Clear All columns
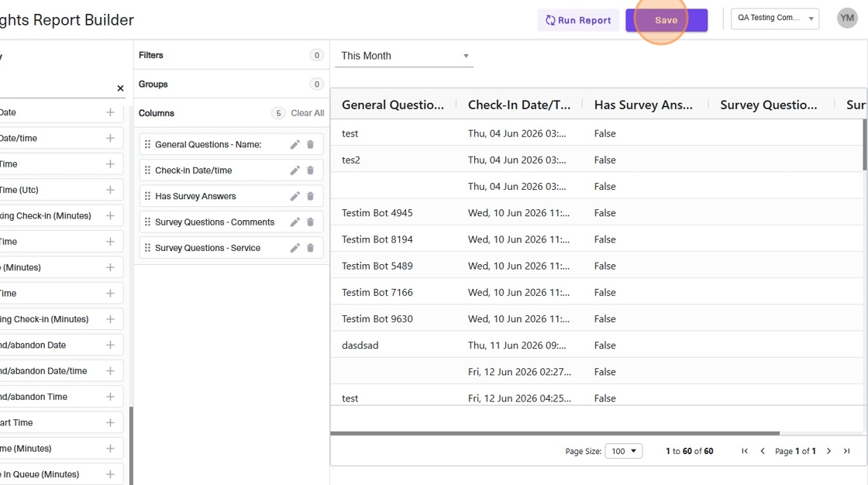The image size is (868, 485). pos(307,113)
